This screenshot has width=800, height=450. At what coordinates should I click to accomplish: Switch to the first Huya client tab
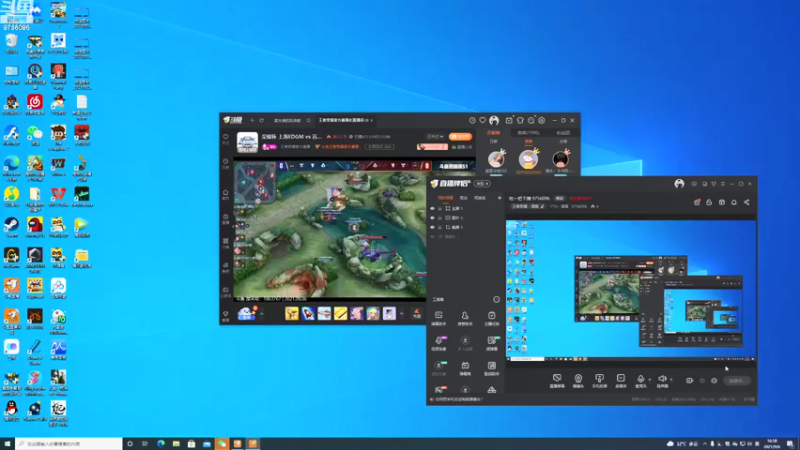tap(287, 120)
